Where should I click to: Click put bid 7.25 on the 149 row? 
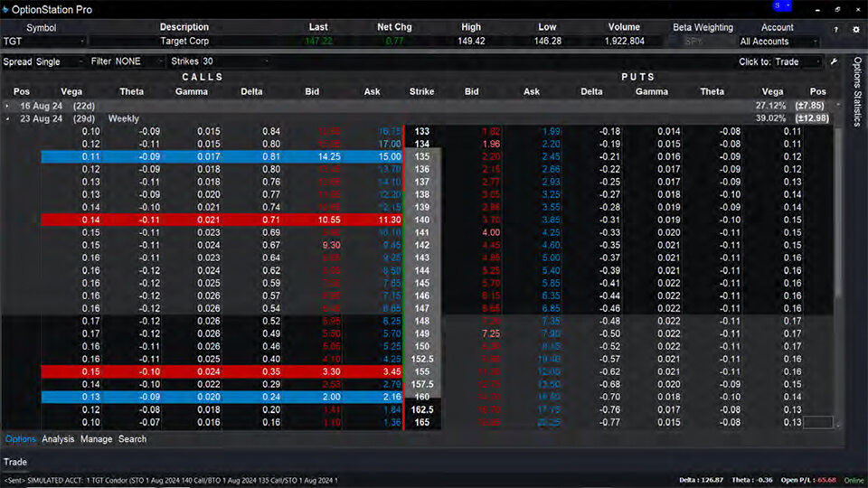point(490,333)
